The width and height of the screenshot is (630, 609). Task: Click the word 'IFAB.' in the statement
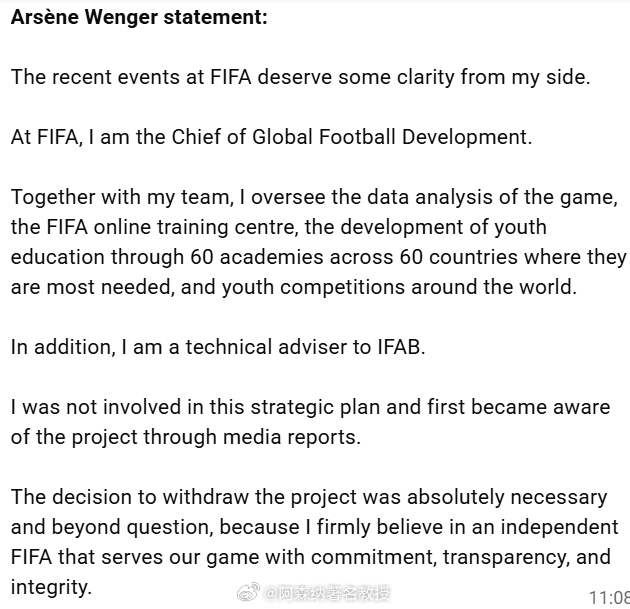point(401,347)
